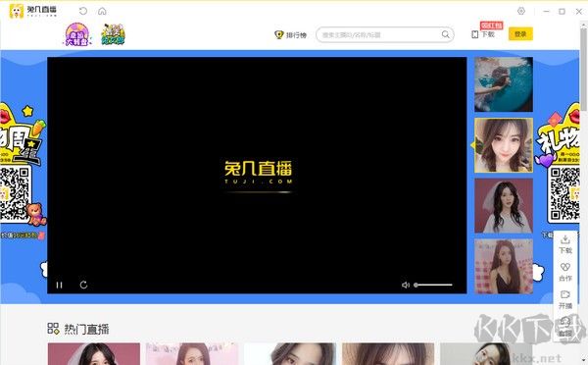Viewport: 588px width, 365px height.
Task: Click the refresh icon in title bar
Action: (83, 11)
